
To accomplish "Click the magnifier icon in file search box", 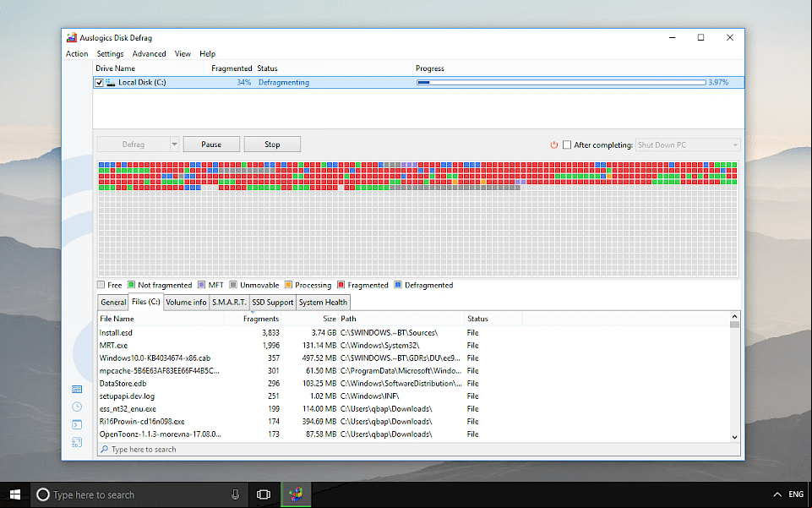I will [104, 449].
